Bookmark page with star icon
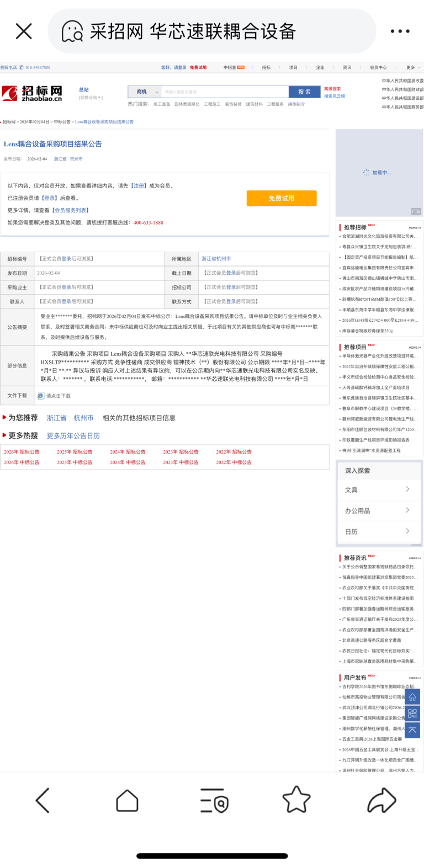Viewport: 424px width, 868px height. click(296, 800)
